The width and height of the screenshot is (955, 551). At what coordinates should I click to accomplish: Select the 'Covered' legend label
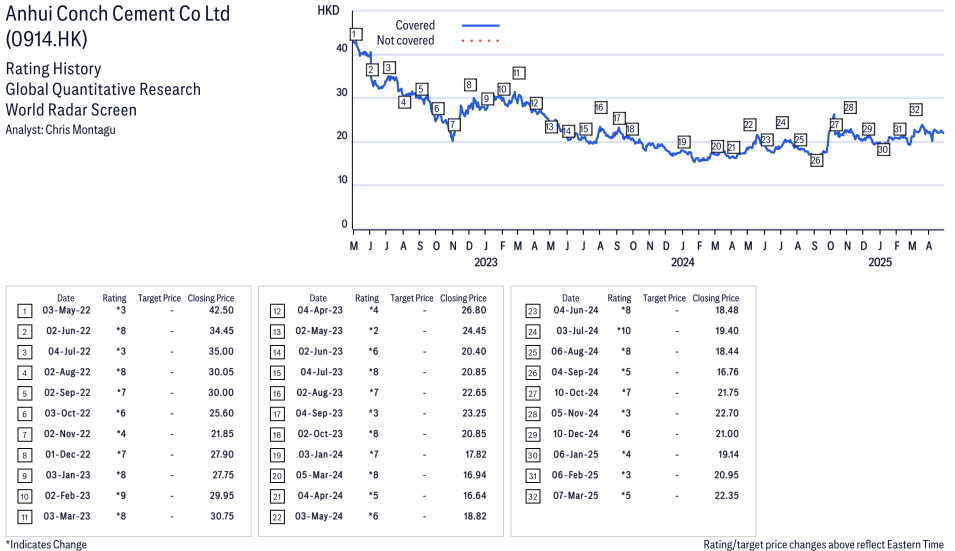click(415, 26)
